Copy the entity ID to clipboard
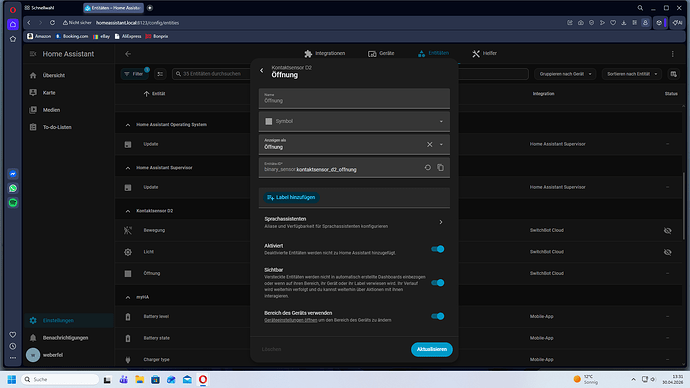The image size is (690, 388). [x=440, y=168]
